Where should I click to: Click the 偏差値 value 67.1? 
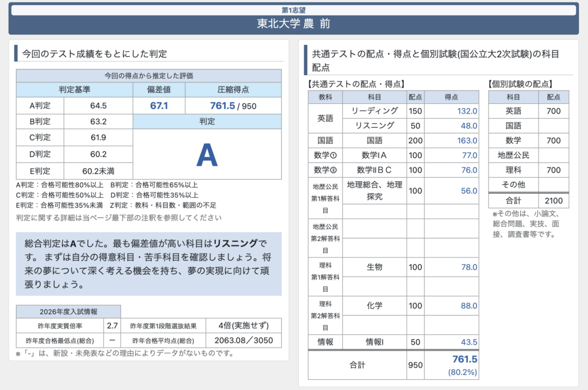click(x=158, y=106)
